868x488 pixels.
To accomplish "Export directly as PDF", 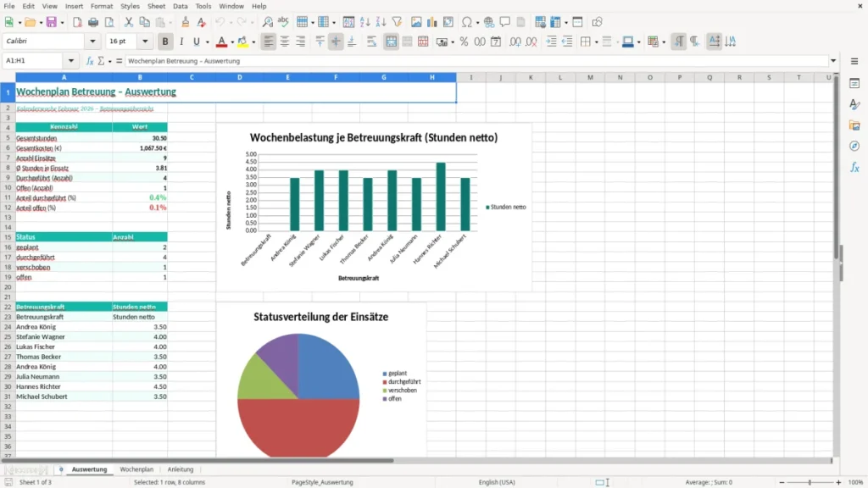I will click(x=77, y=22).
